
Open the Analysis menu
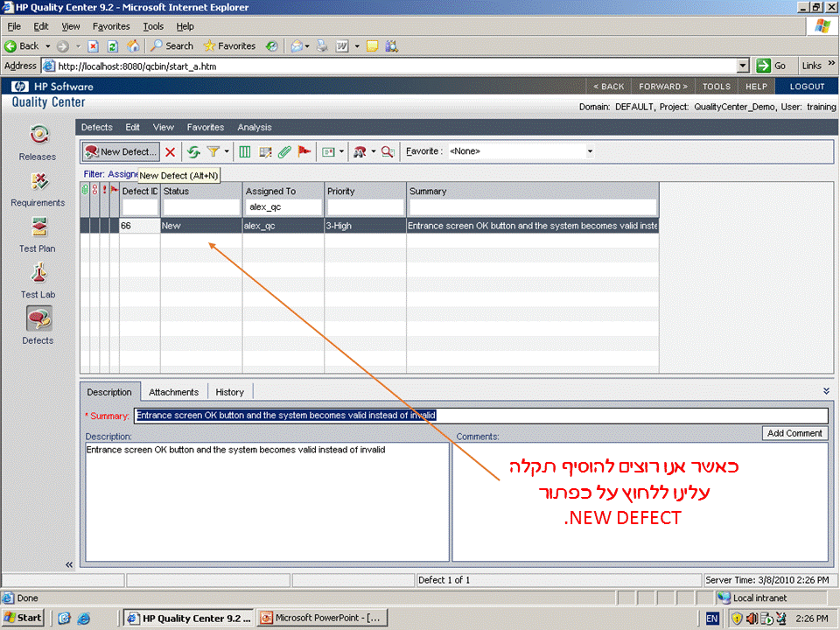coord(255,128)
